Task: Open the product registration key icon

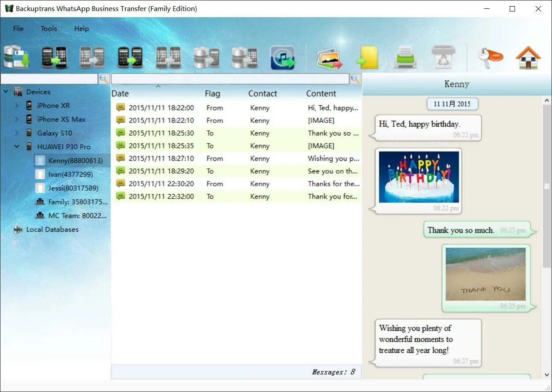Action: click(x=489, y=56)
